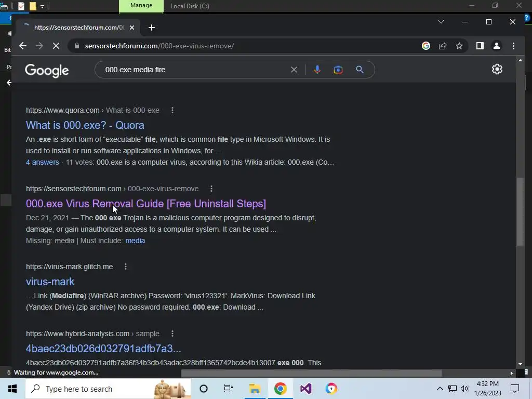Bookmark this page with star icon

pyautogui.click(x=459, y=46)
